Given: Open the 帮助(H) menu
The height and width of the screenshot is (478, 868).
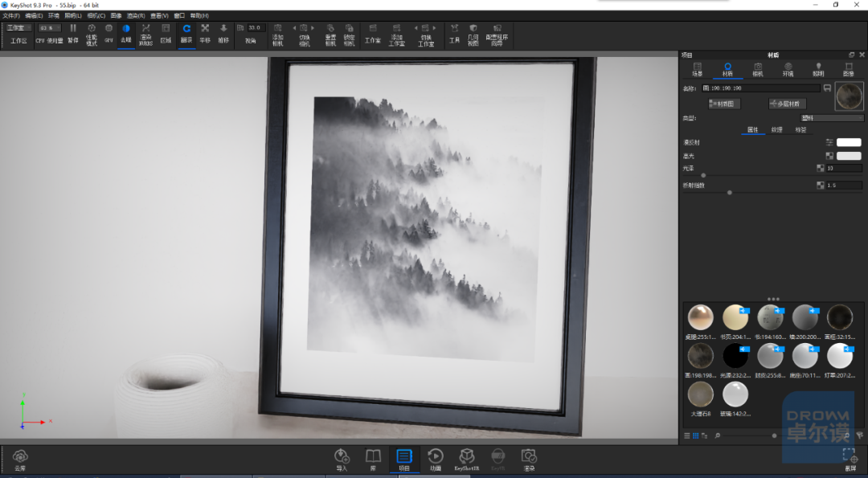Looking at the screenshot, I should [x=199, y=15].
